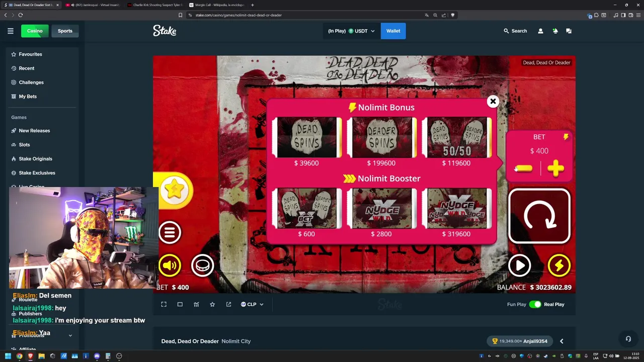Open the Nolimit City provider link
This screenshot has height=362, width=644.
(236, 341)
